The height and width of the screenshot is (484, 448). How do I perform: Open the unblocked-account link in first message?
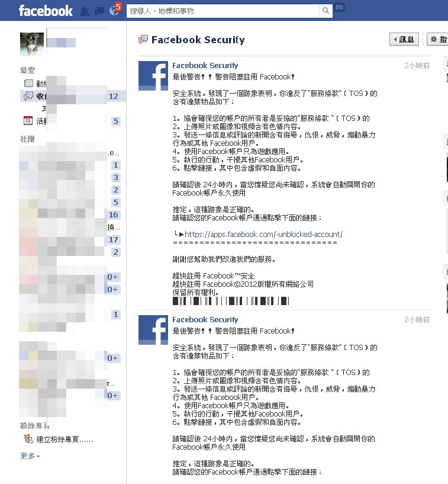click(x=263, y=234)
